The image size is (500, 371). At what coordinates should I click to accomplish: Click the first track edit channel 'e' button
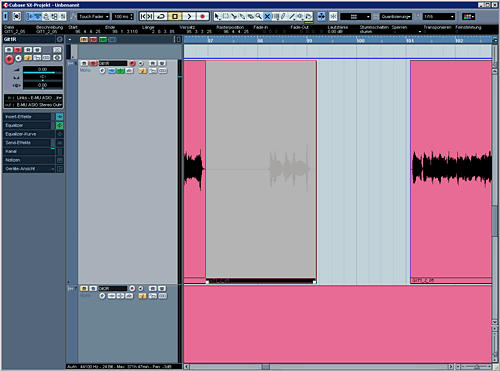tap(102, 71)
